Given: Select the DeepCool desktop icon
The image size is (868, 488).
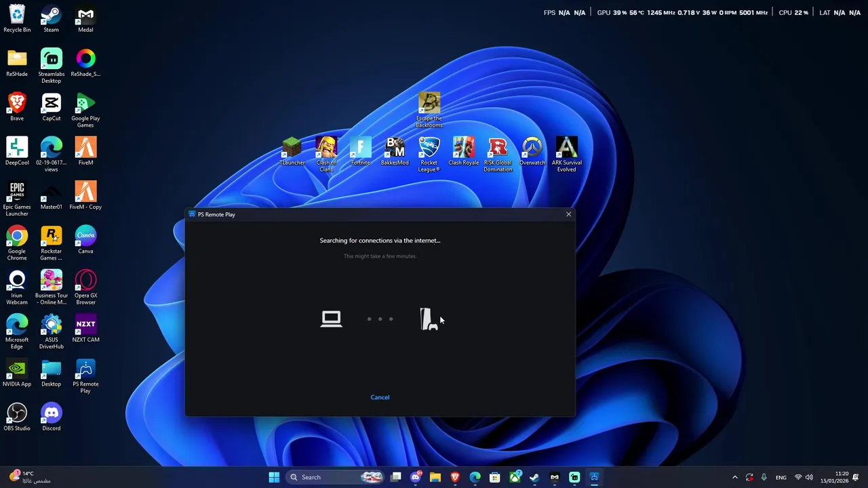Looking at the screenshot, I should tap(17, 152).
